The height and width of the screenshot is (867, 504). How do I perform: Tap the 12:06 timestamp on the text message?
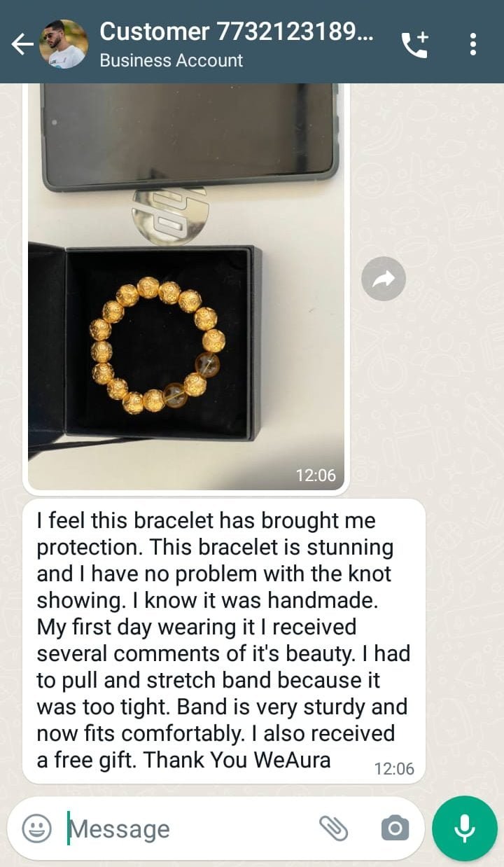point(394,768)
